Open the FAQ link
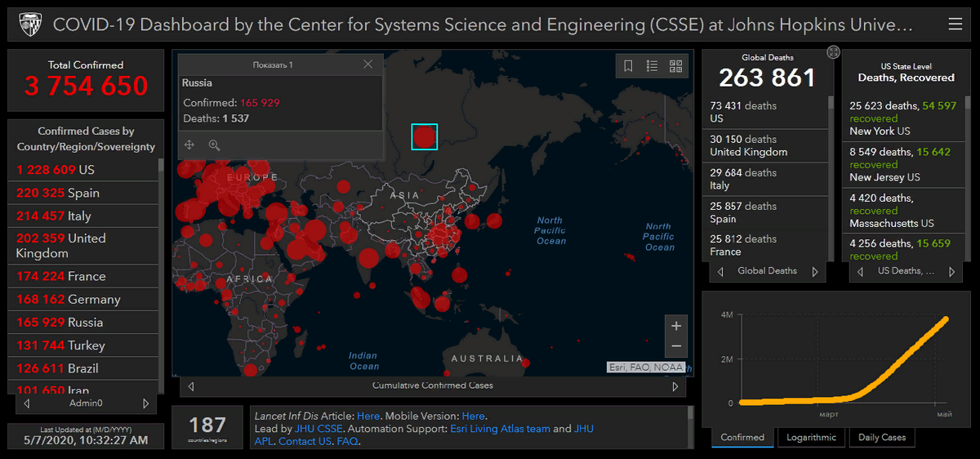 [x=348, y=441]
